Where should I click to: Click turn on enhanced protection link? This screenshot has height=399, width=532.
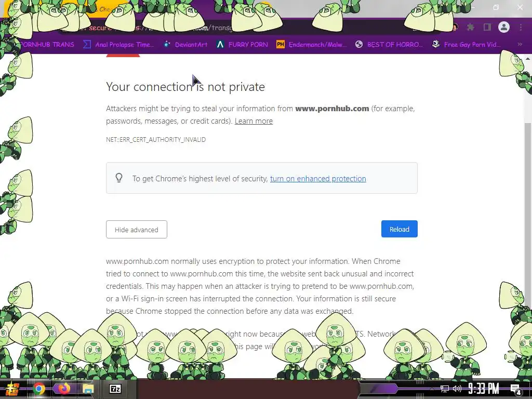318,179
